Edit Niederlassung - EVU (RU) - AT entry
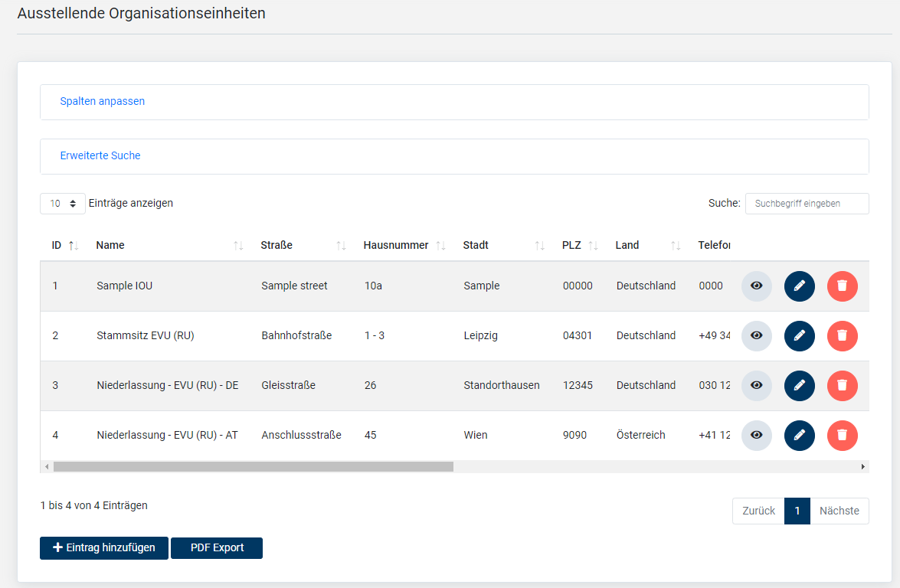The image size is (900, 588). coord(799,436)
